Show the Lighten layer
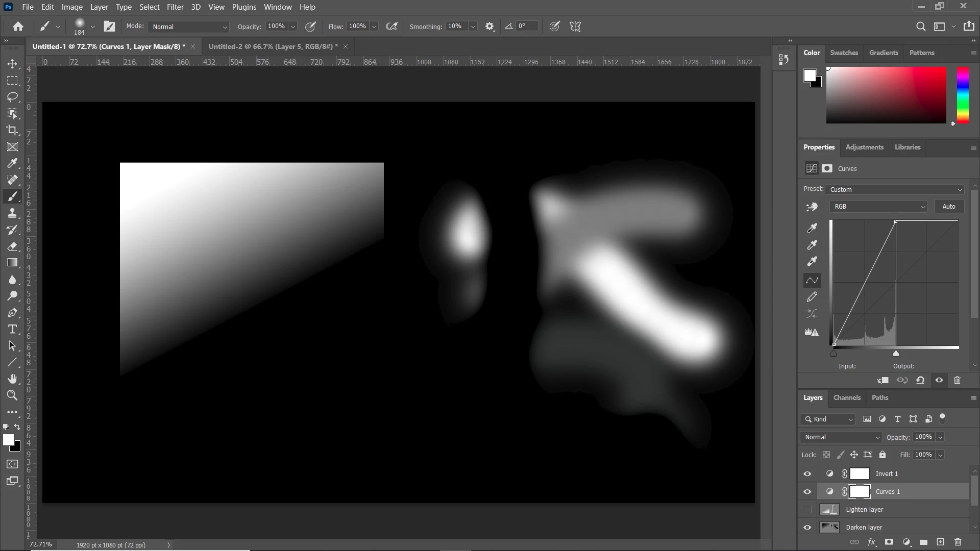980x551 pixels. tap(807, 510)
